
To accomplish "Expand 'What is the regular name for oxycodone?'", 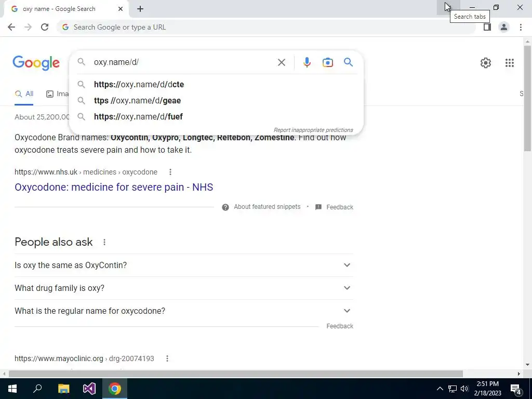I will pyautogui.click(x=183, y=311).
